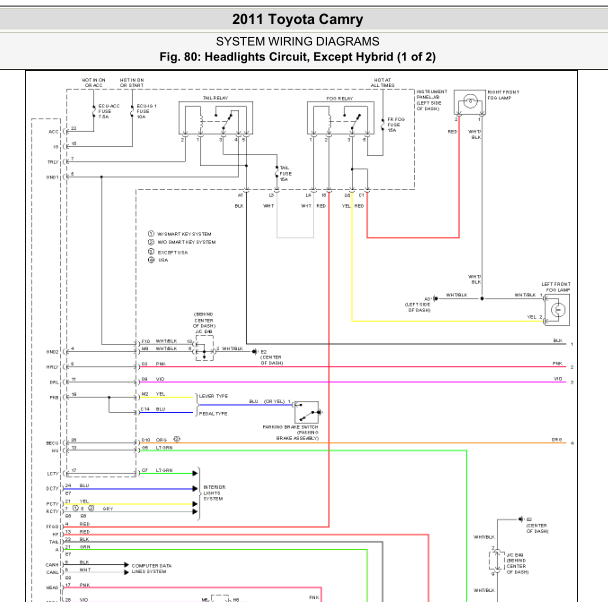Select the Fog Relay box symbol
Screen dimensions: 608x602
coord(340,118)
